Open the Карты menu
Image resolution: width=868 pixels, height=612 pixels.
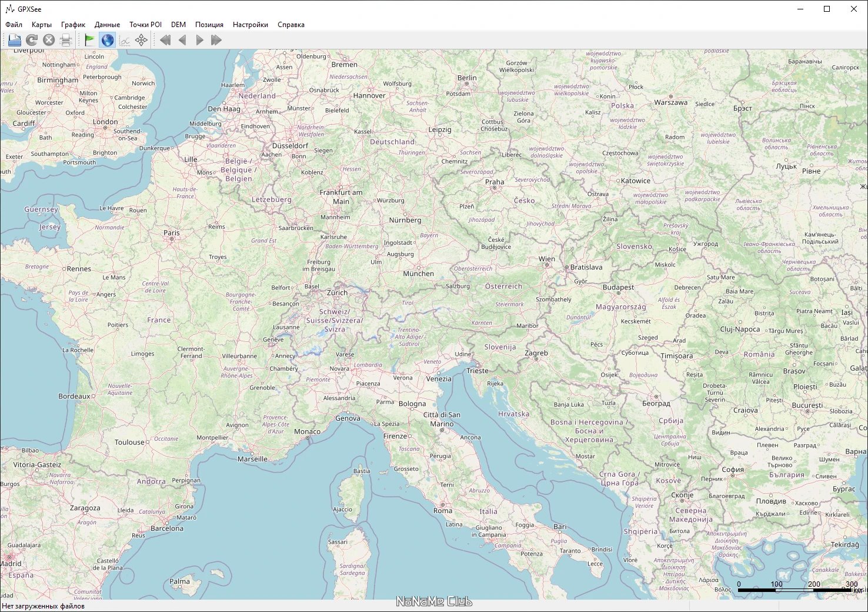(x=41, y=24)
